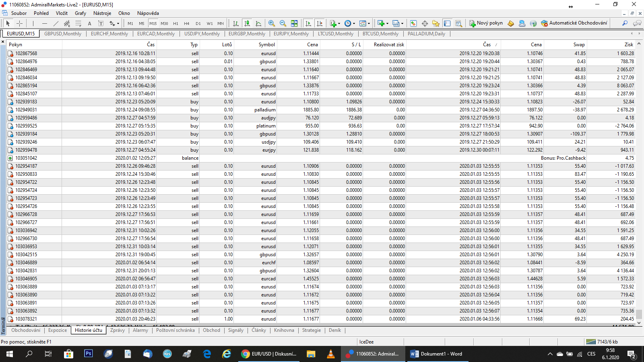Image resolution: width=644 pixels, height=362 pixels.
Task: Switch the chart to D1 timeframe
Action: tap(198, 23)
